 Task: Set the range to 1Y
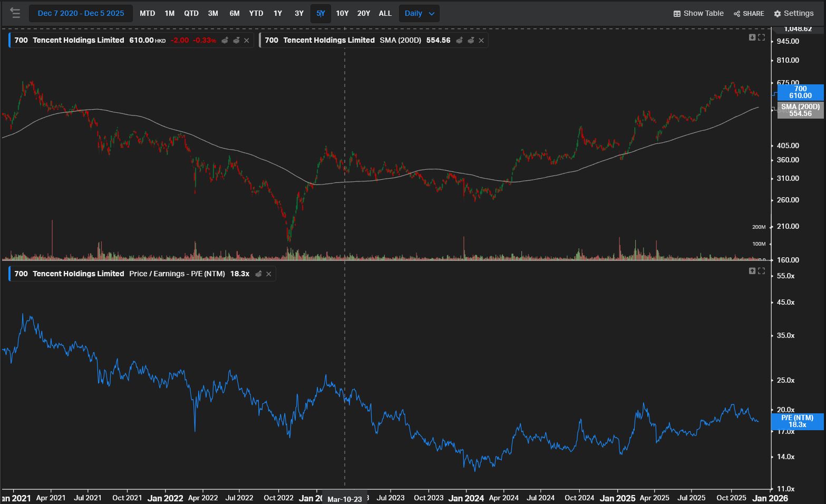278,13
